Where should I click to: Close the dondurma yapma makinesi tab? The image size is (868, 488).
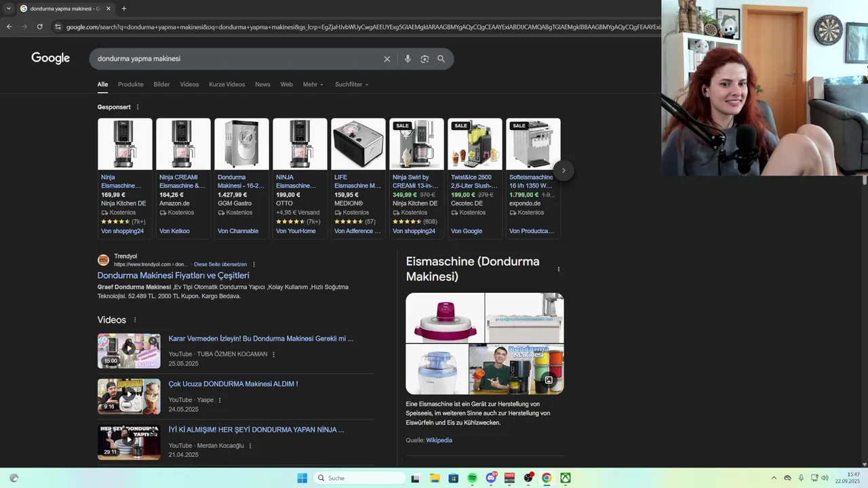pos(108,9)
